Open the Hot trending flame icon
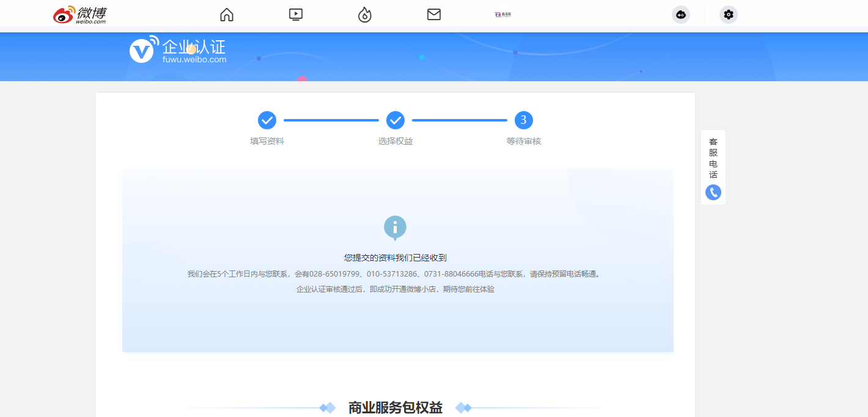Viewport: 868px width, 417px height. (365, 15)
